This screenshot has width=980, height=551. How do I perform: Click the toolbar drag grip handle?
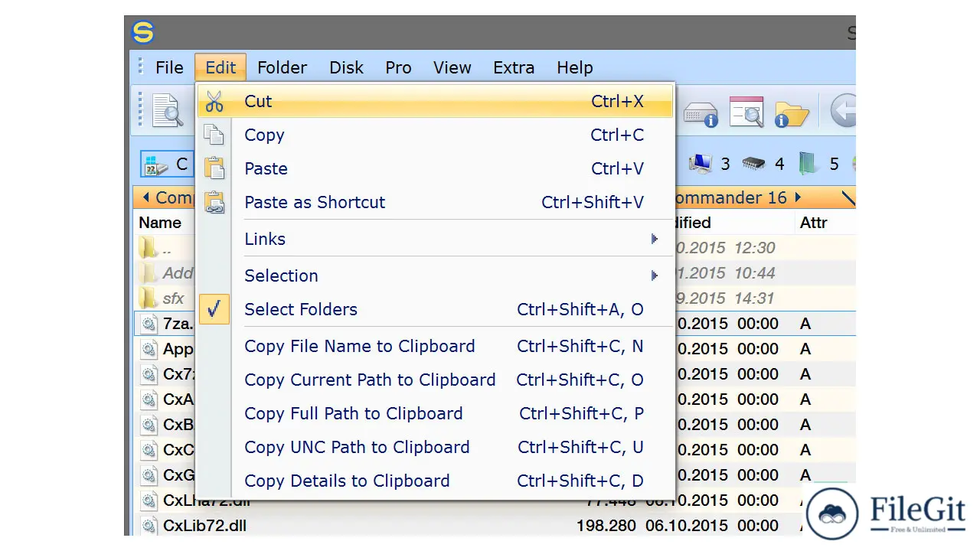click(140, 109)
